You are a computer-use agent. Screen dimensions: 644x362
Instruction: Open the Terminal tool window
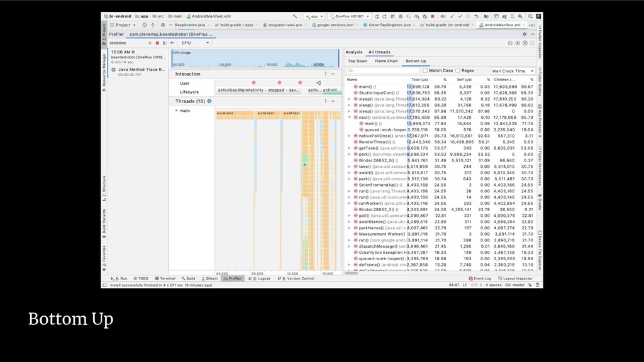coord(165,278)
